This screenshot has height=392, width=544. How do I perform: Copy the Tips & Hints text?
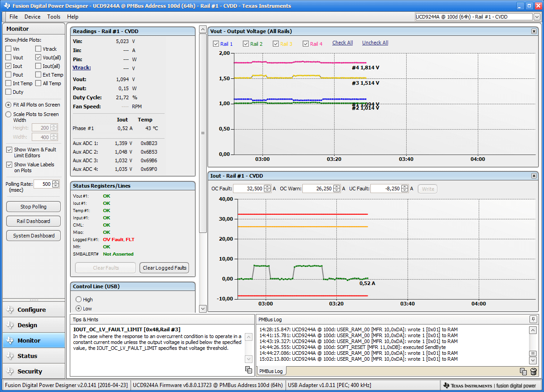coord(248,370)
